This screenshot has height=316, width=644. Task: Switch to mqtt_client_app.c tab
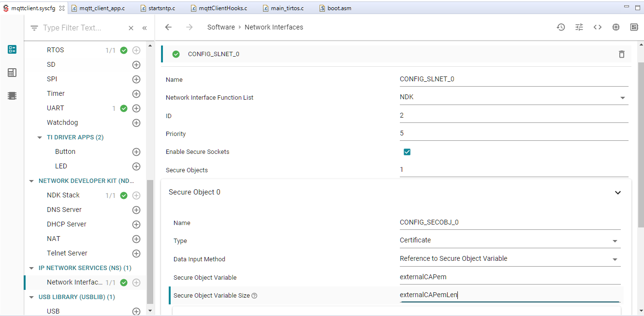102,8
